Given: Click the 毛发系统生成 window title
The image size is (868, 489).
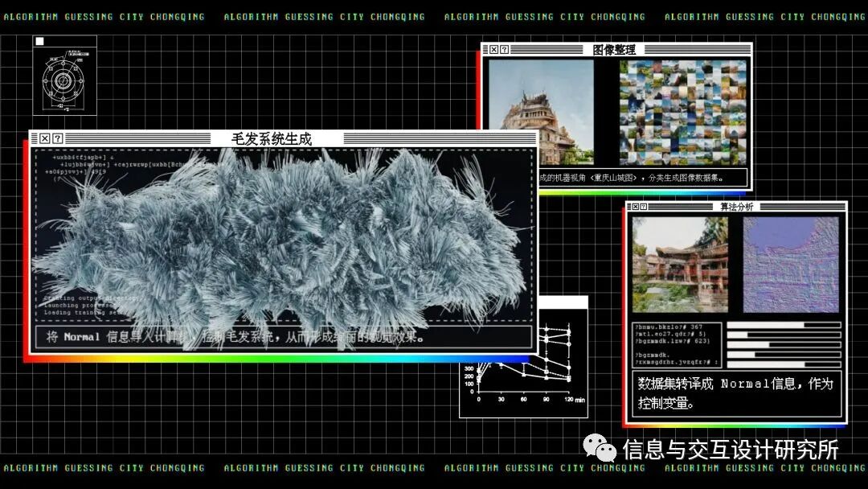Looking at the screenshot, I should [x=272, y=138].
